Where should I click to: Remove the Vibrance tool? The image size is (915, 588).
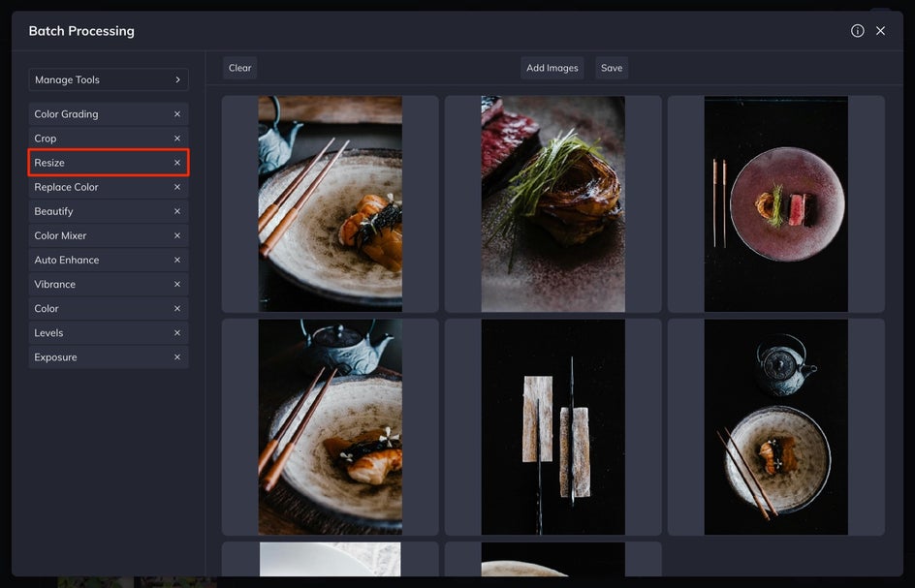[177, 285]
